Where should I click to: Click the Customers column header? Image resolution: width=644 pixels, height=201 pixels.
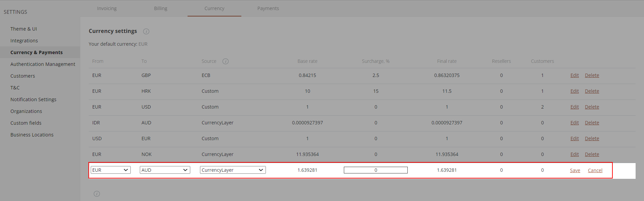point(542,61)
